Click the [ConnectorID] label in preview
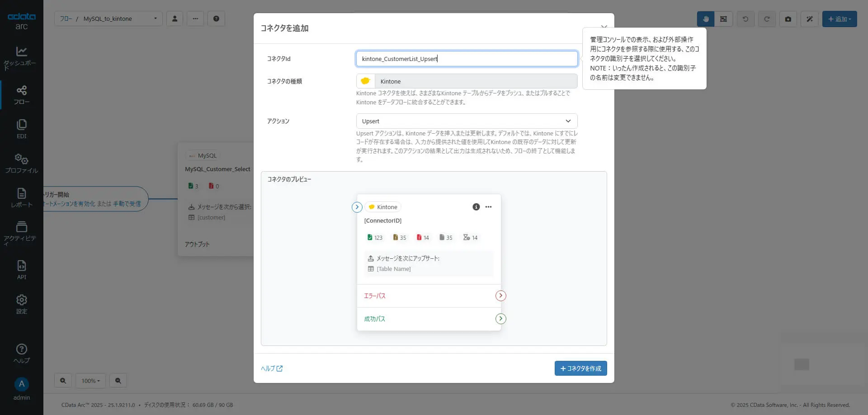Screen dimensions: 868x415 pyautogui.click(x=383, y=220)
